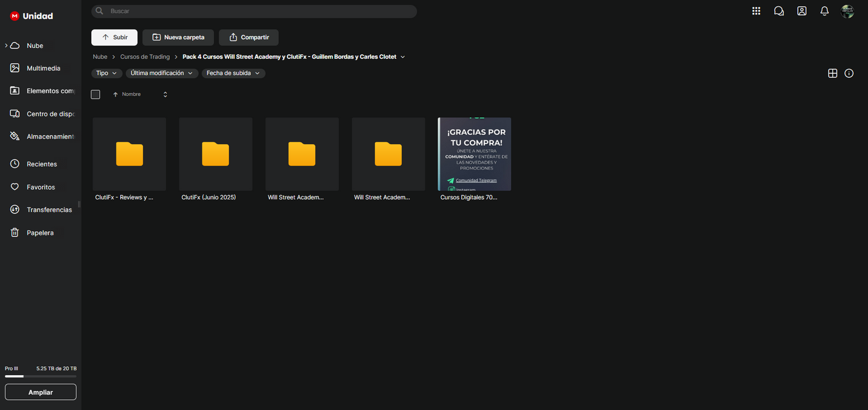Screen dimensions: 868x410
Task: Go to Favoritos in the sidebar
Action: click(40, 187)
